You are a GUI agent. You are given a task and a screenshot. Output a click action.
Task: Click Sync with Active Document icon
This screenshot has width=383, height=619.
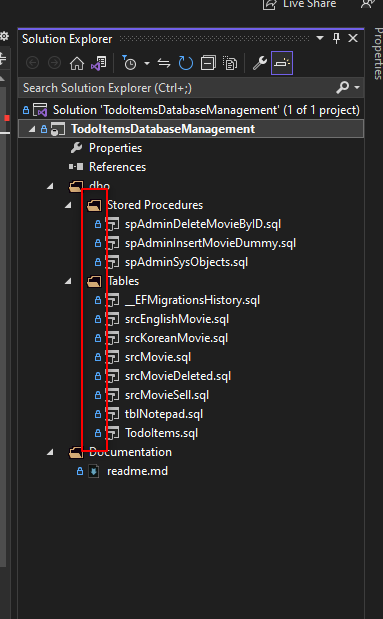point(163,63)
